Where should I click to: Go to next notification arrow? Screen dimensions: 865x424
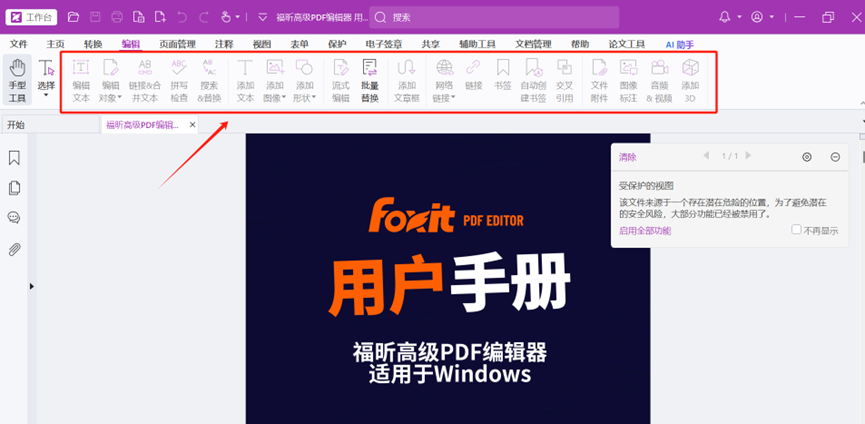[748, 156]
